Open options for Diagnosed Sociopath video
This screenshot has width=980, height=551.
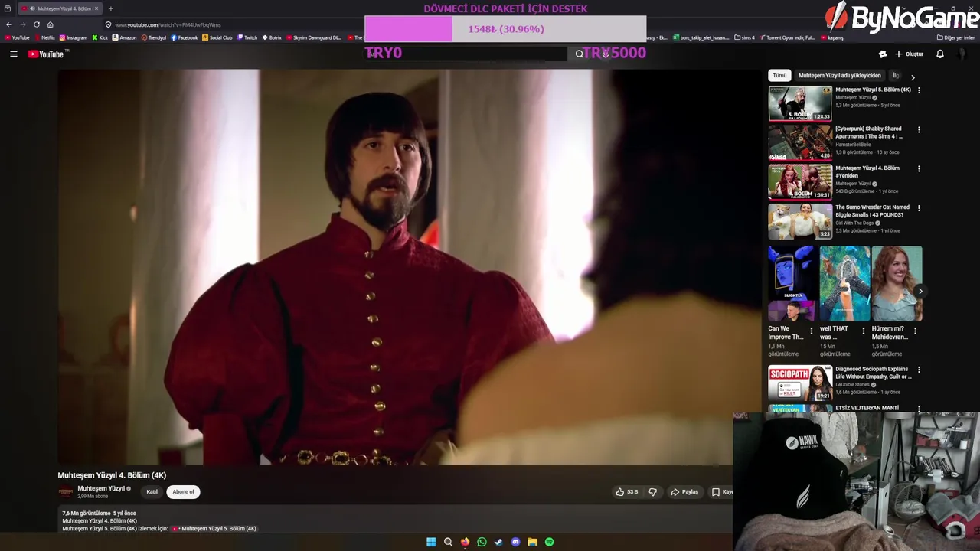pos(919,370)
